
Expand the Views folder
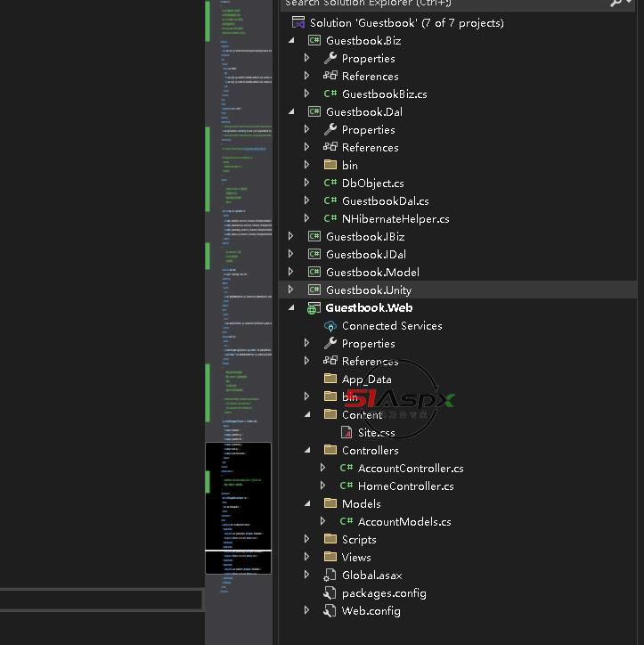coord(307,557)
